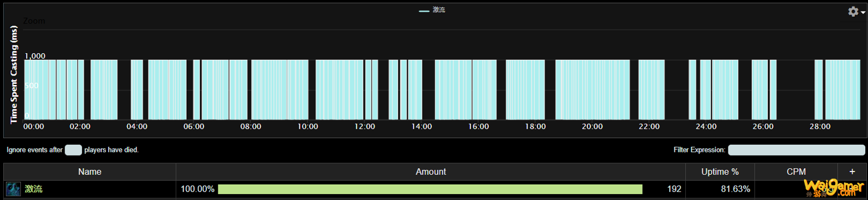Image resolution: width=868 pixels, height=200 pixels.
Task: Click the plus column header button
Action: [x=852, y=172]
